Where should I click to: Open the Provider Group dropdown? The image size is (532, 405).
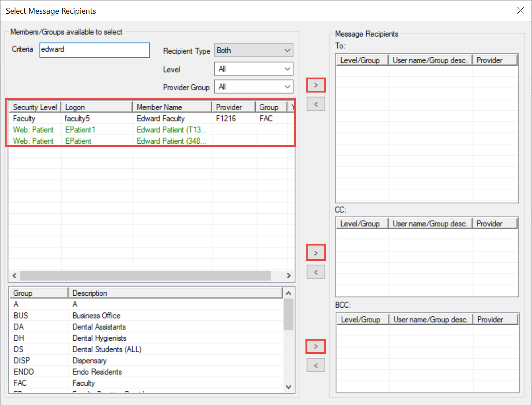click(253, 87)
